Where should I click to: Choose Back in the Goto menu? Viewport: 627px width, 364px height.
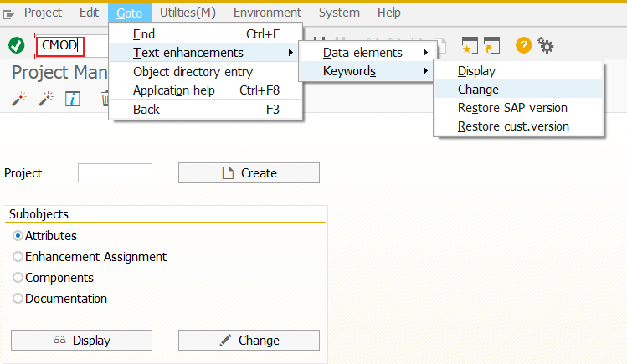click(x=206, y=109)
